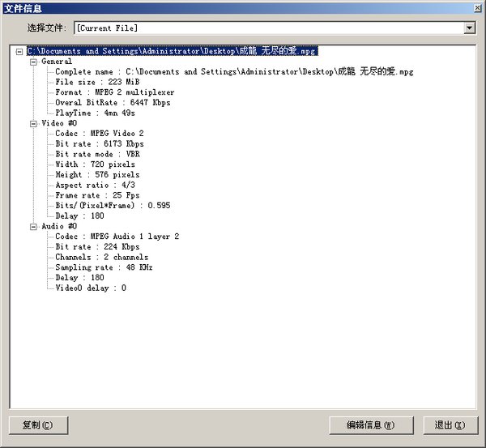Collapse the General section
Image resolution: width=486 pixels, height=448 pixels.
point(33,62)
